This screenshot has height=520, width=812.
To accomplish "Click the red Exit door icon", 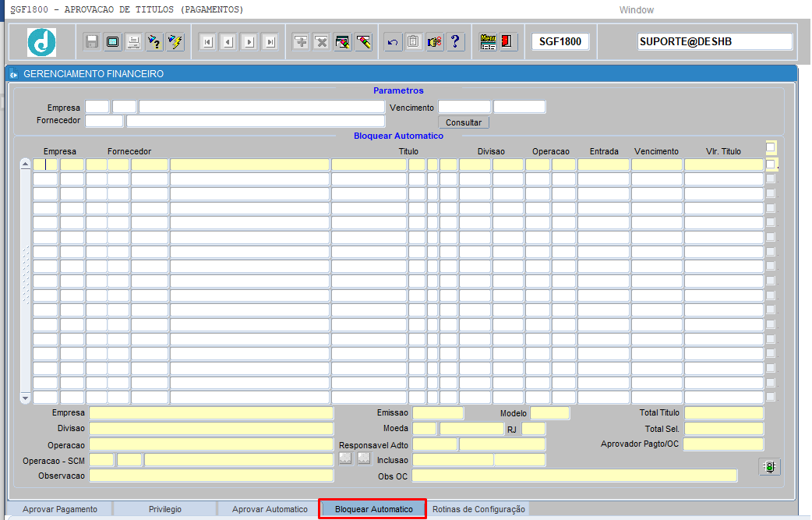I will [507, 42].
